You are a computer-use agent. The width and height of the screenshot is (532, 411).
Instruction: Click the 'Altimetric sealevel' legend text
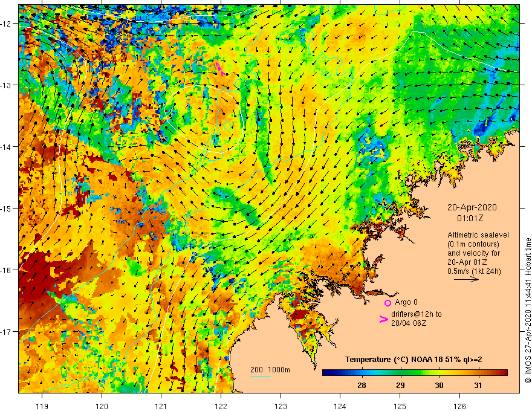(478, 235)
